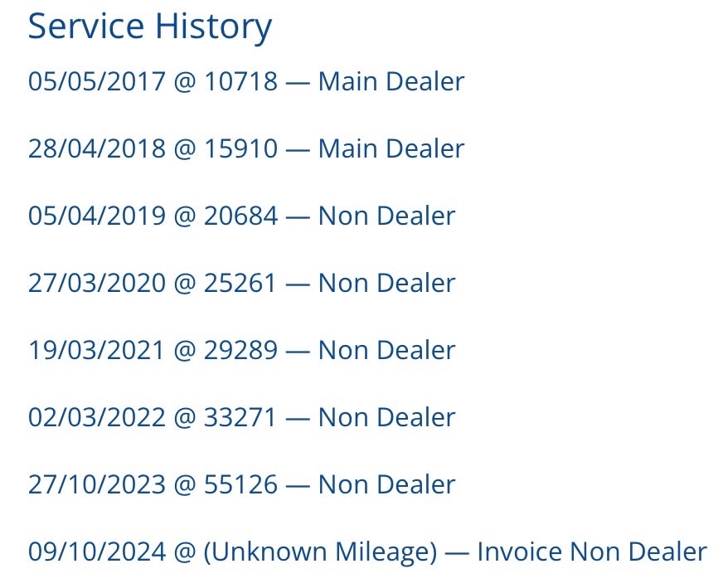
Task: Select the 02/03/2022 service date
Action: 96,418
